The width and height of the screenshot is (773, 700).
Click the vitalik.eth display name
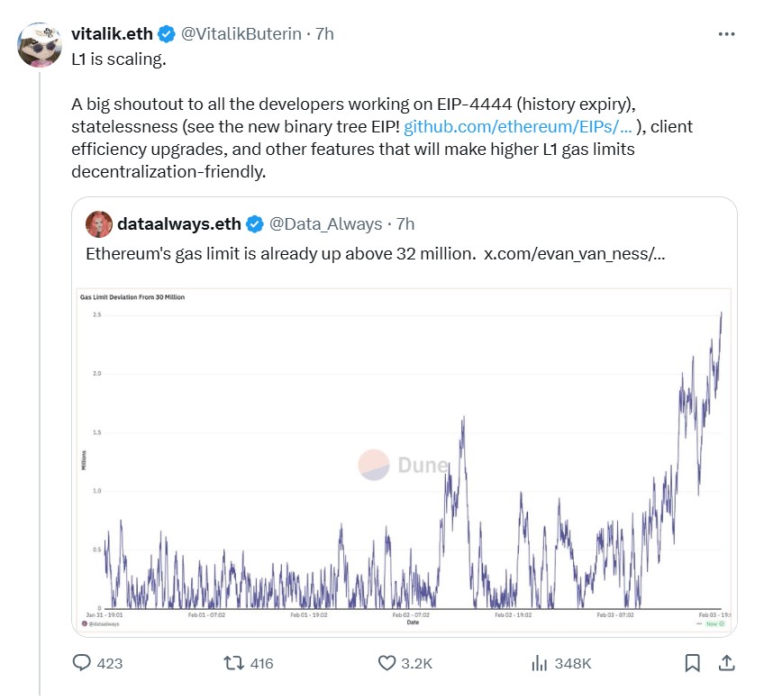pyautogui.click(x=113, y=33)
